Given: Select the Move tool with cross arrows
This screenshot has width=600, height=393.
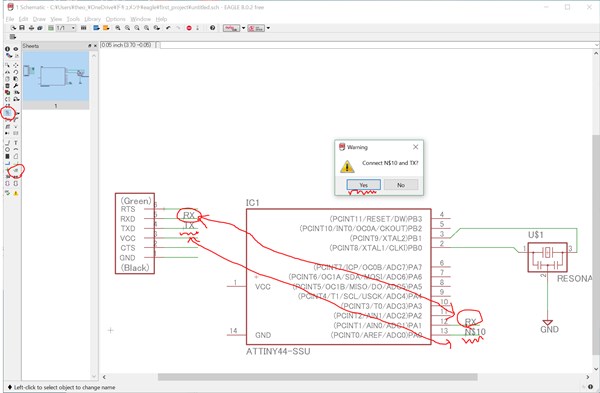Looking at the screenshot, I should (16, 65).
